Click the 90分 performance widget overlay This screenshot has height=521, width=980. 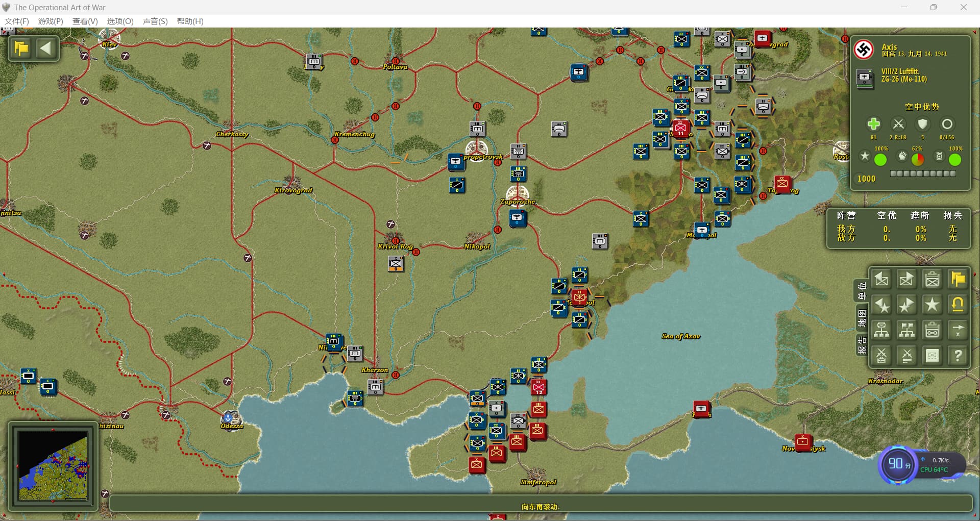point(898,464)
